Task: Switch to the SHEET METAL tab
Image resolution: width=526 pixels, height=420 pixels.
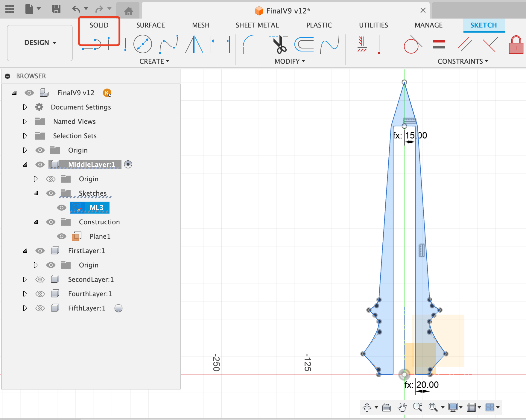Action: pos(257,25)
